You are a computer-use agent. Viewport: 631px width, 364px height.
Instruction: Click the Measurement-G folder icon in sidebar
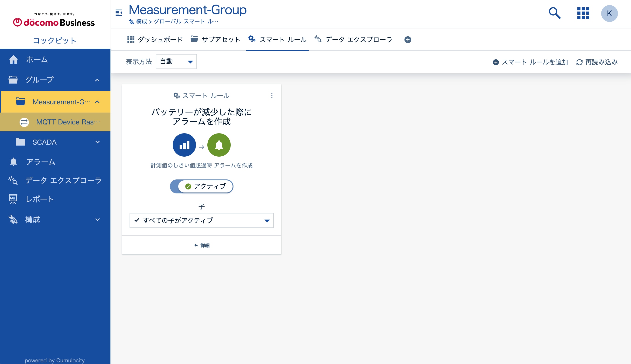pyautogui.click(x=21, y=102)
